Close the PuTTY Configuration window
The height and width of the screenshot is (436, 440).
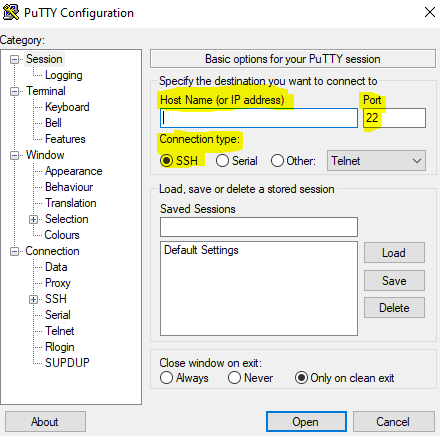pos(429,12)
